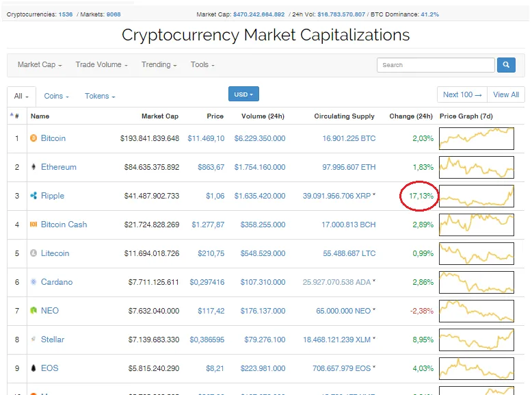Open the All filter dropdown tab
The width and height of the screenshot is (532, 395).
coord(21,96)
